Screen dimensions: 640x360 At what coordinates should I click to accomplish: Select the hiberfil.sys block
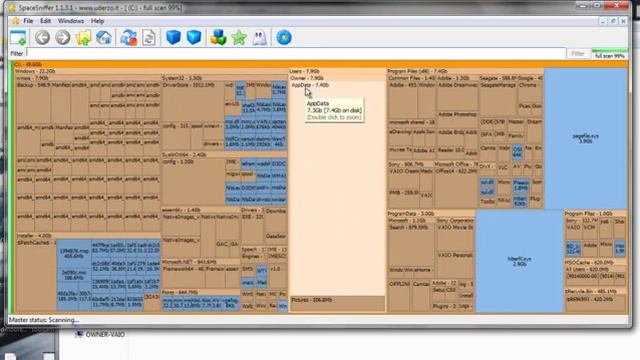[x=519, y=261]
